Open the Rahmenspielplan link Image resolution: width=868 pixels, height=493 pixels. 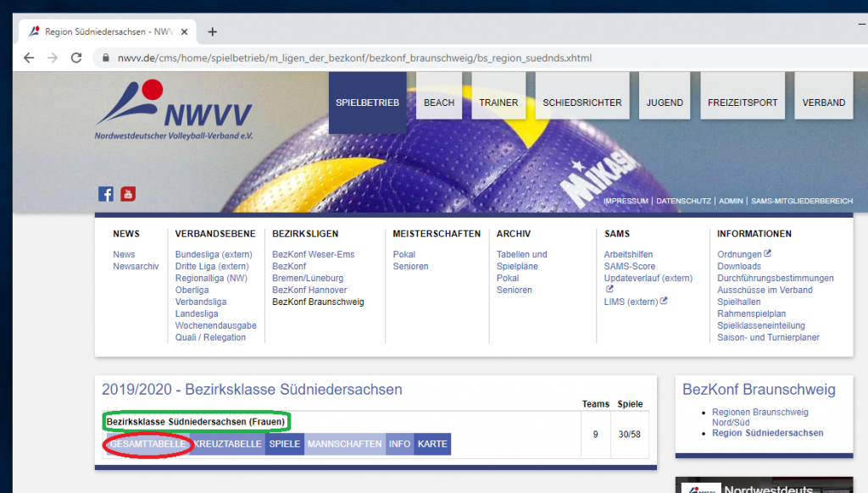pos(751,313)
